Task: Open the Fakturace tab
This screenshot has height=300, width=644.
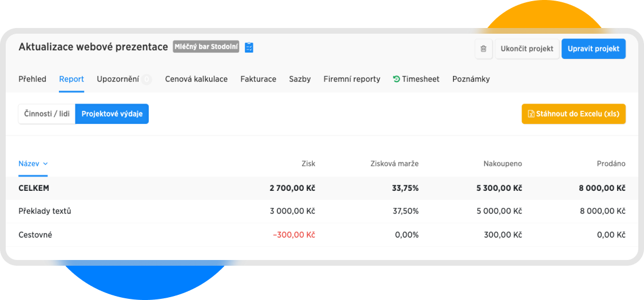Action: point(258,79)
